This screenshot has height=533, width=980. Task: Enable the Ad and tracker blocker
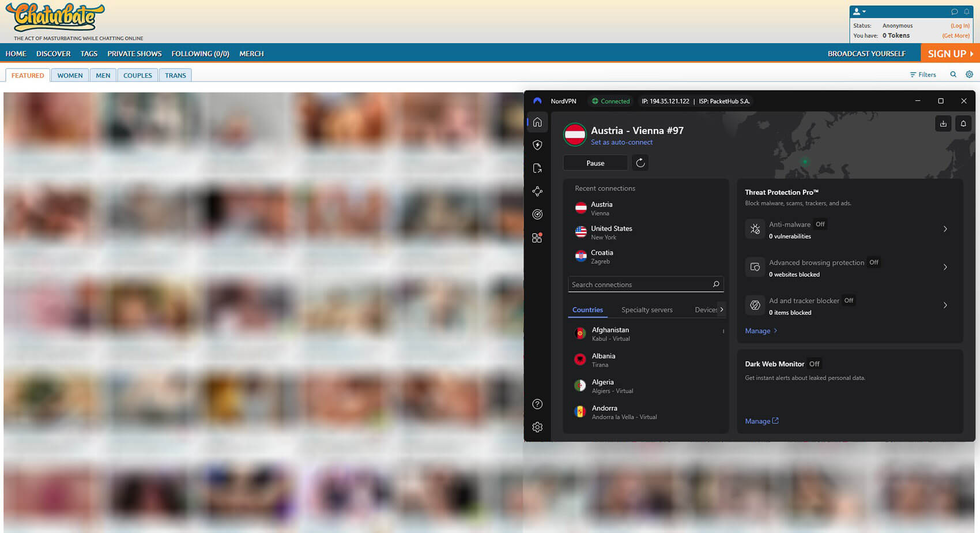click(848, 300)
